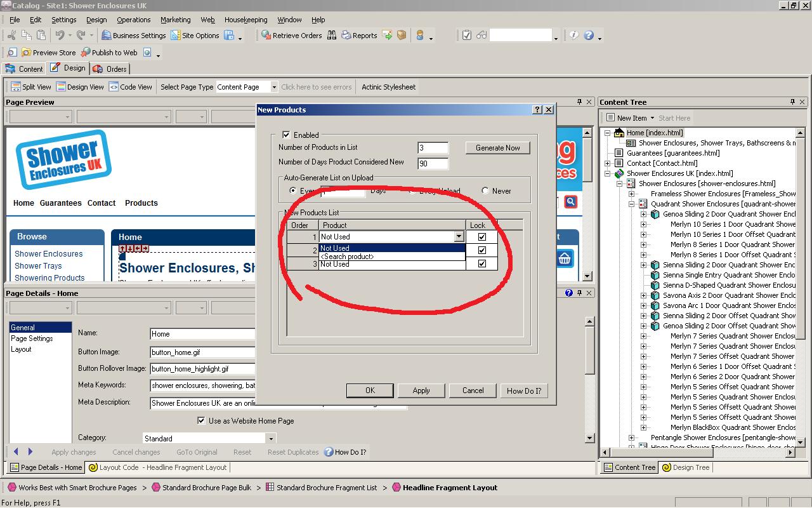Click Preview Store in the toolbar
Viewport: 812px width, 508px height.
click(48, 53)
